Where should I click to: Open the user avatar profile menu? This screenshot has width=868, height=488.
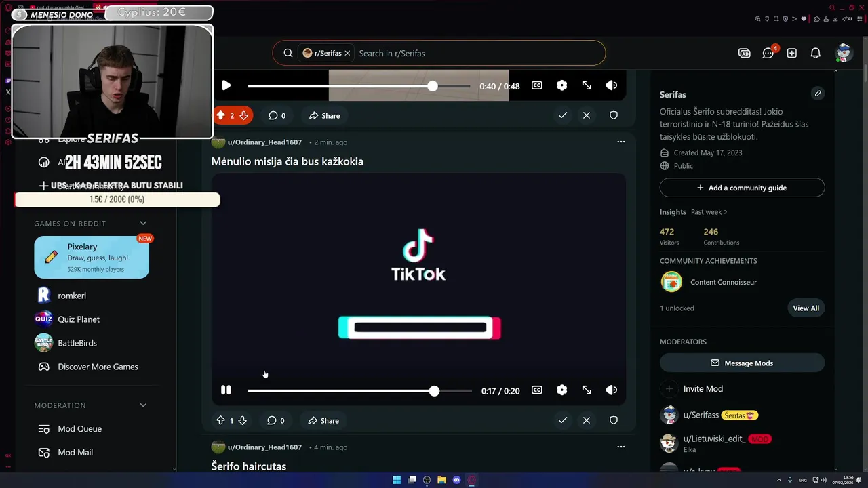844,53
